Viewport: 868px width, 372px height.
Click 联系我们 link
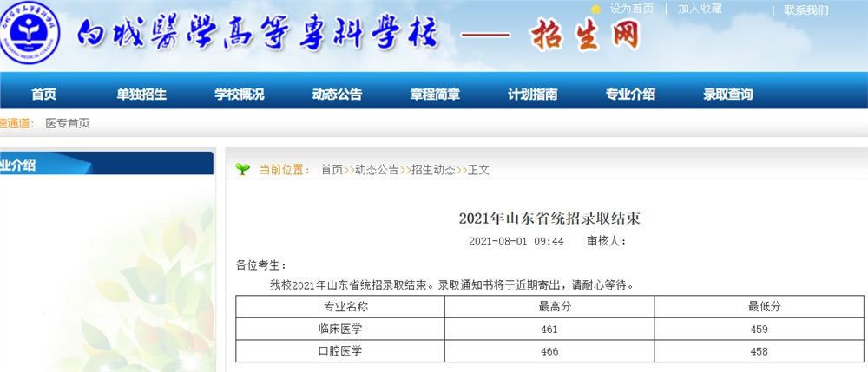806,10
